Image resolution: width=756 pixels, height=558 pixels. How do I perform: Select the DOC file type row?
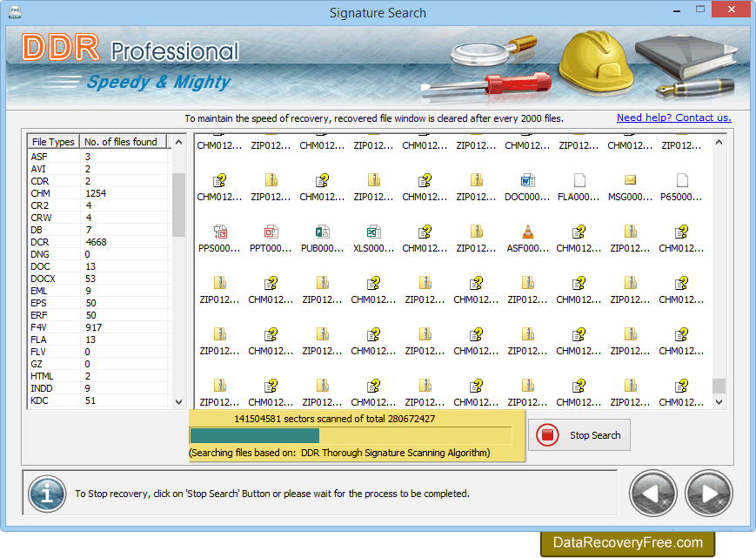pos(99,266)
